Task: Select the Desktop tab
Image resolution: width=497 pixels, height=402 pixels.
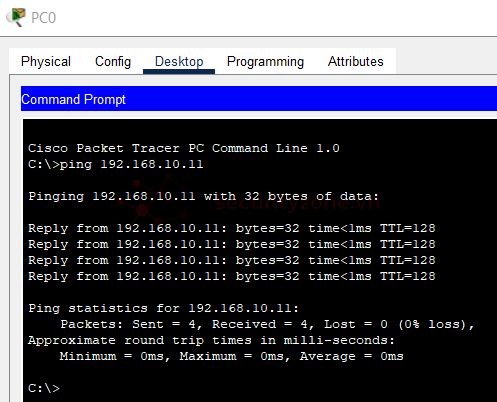Action: (x=179, y=61)
